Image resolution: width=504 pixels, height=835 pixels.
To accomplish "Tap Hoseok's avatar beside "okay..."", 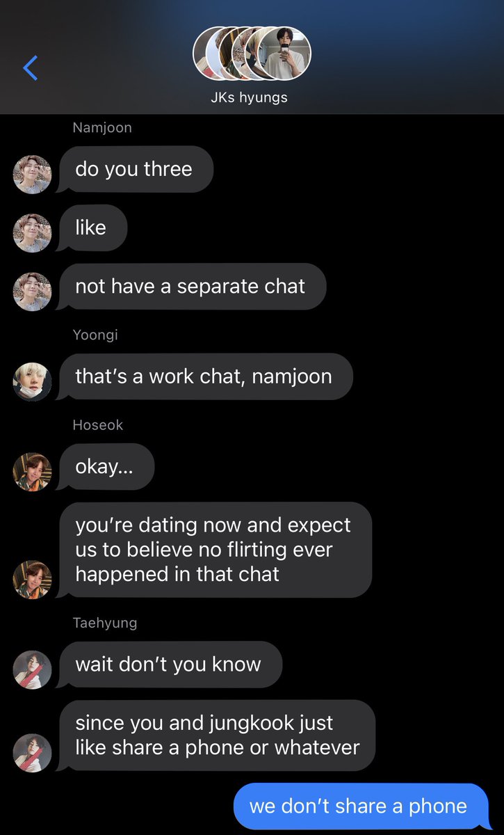I will pyautogui.click(x=32, y=471).
